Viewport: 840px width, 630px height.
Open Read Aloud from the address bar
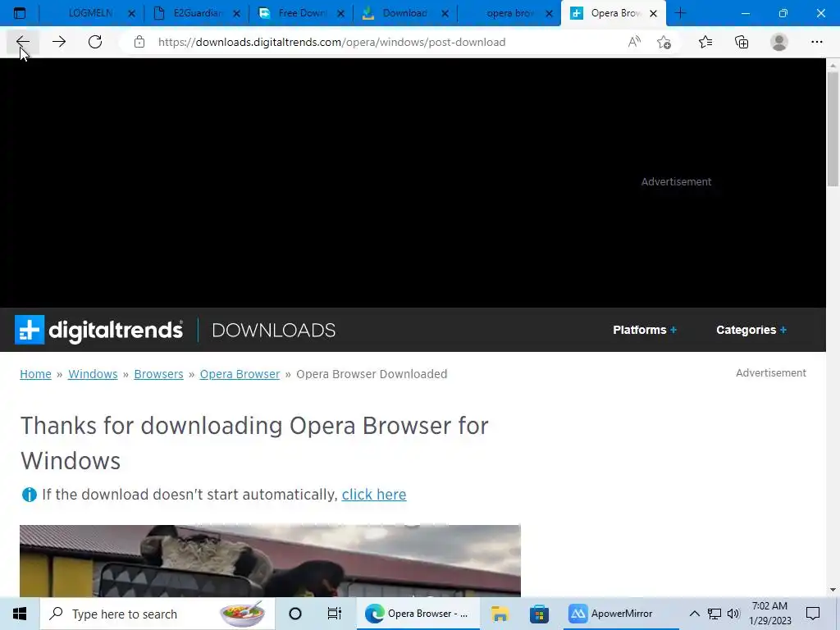[x=634, y=42]
